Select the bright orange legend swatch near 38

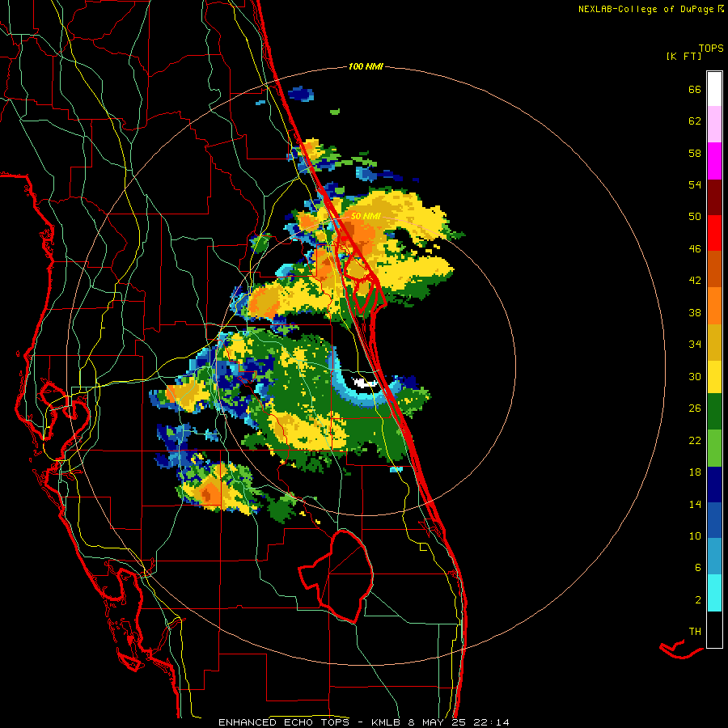coord(714,306)
